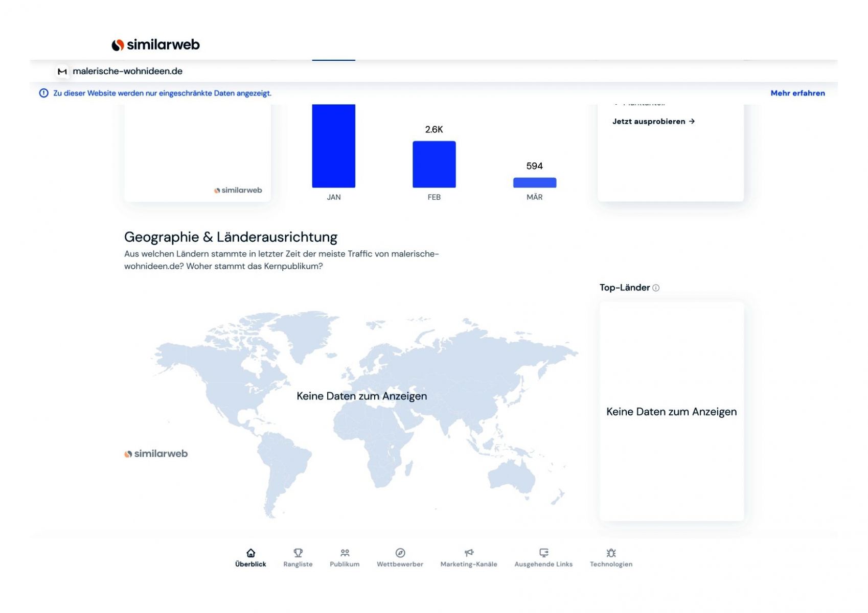Screen dimensions: 868x613
Task: Open the Rangliste tab
Action: pos(298,558)
